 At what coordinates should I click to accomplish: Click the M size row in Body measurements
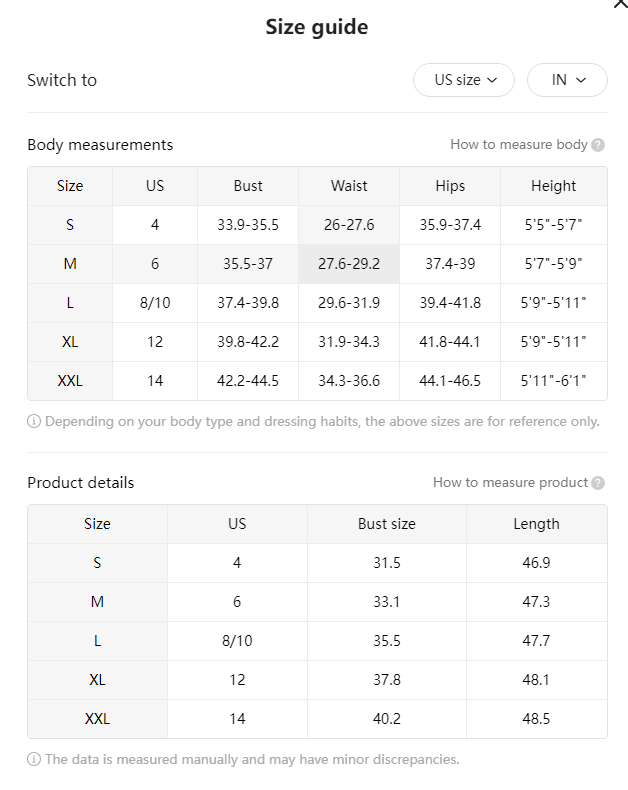pos(317,264)
